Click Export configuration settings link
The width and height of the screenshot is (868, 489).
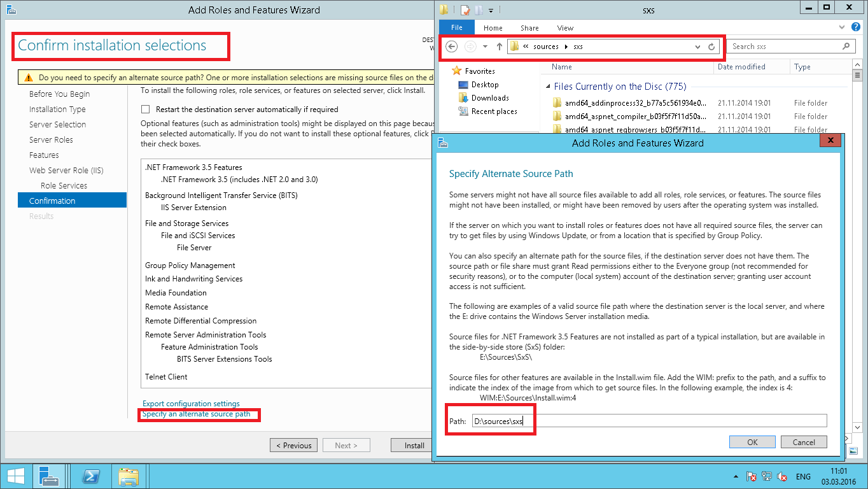(191, 404)
